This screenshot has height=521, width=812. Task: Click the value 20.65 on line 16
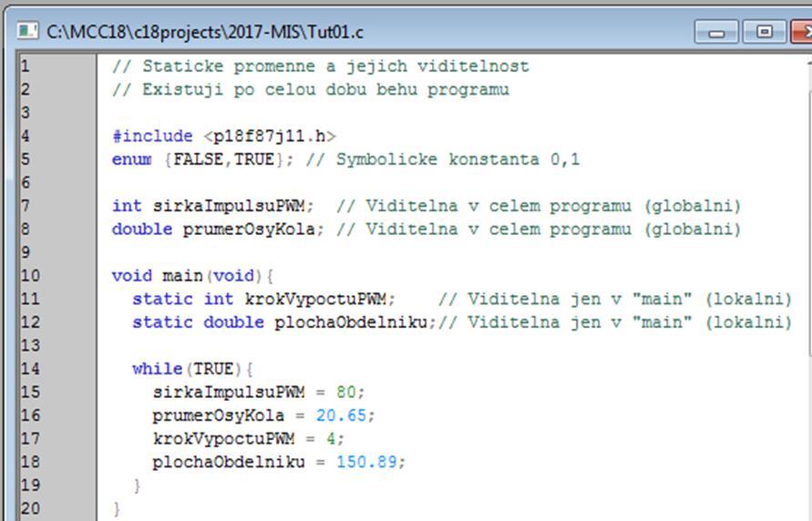click(341, 415)
